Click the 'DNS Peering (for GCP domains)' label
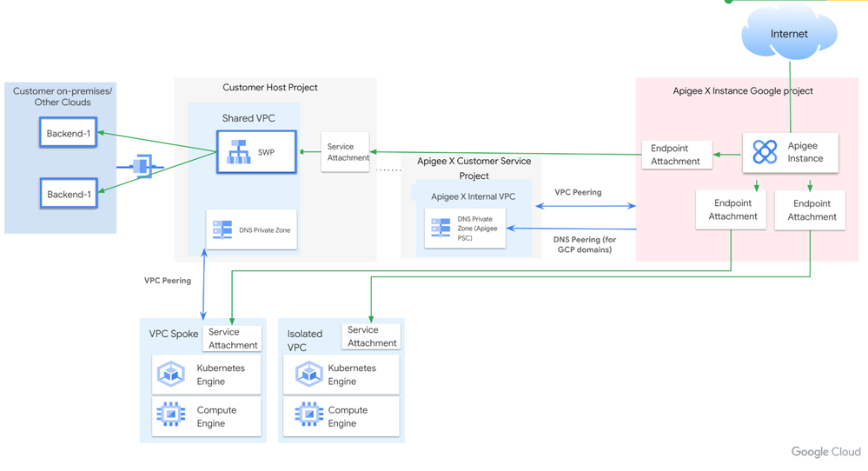 [585, 245]
